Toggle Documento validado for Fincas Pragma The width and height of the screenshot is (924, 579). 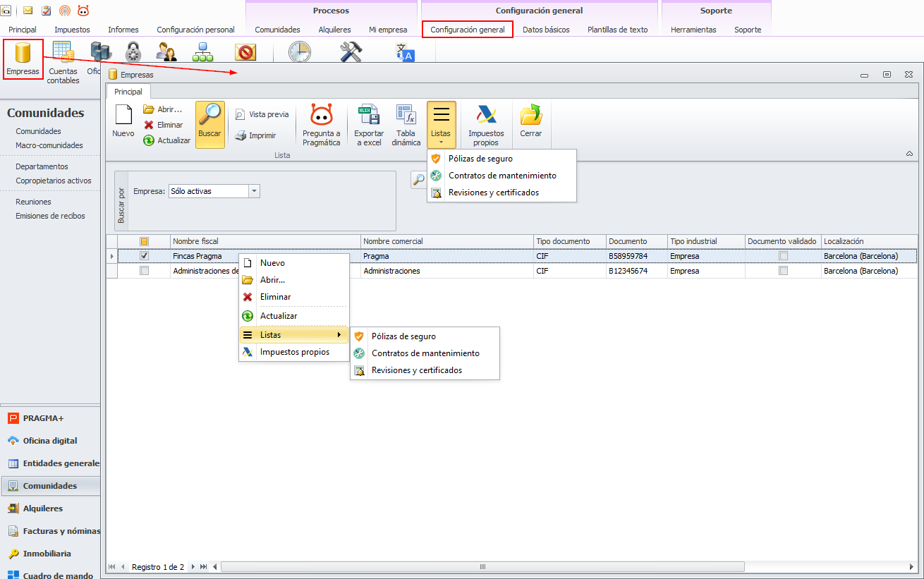(783, 256)
